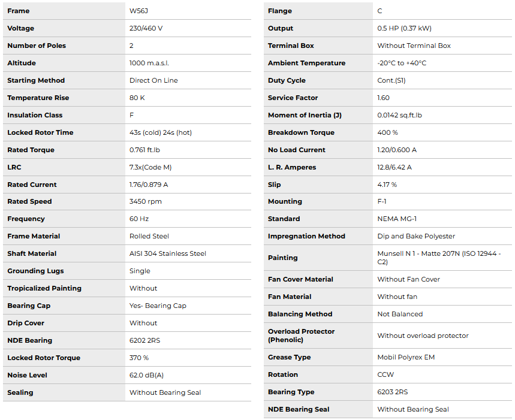Select the Terminal Box label
Viewport: 515px width, 420px height.
pyautogui.click(x=291, y=46)
